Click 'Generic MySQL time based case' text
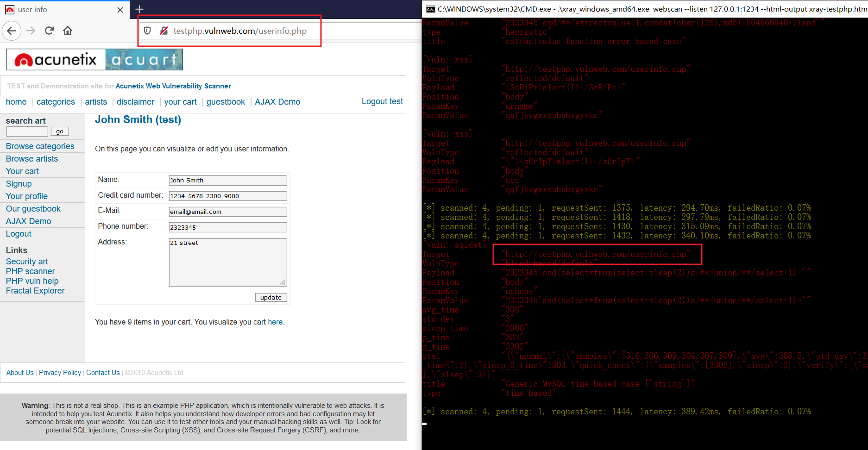The image size is (868, 450). [x=598, y=384]
